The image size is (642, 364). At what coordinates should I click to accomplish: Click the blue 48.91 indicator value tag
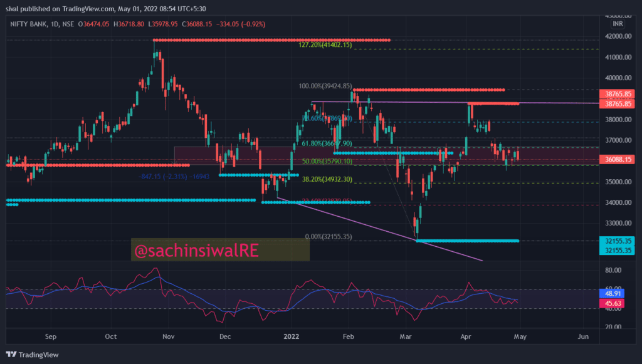click(611, 294)
